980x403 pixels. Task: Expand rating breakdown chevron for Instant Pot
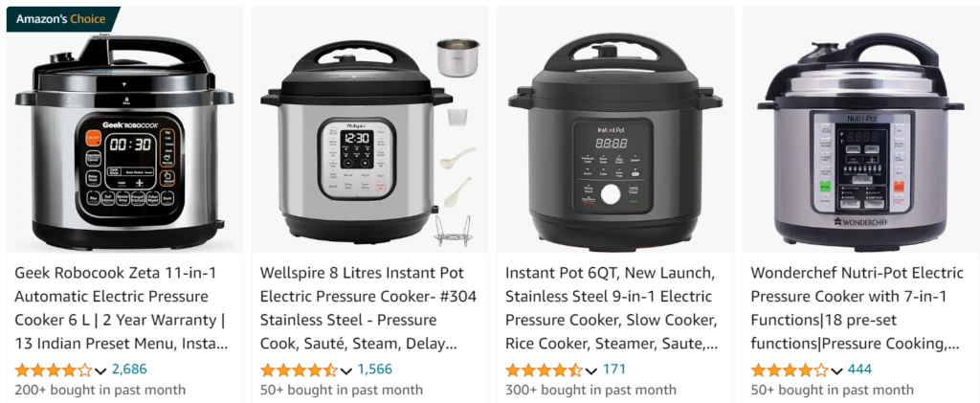coord(591,371)
